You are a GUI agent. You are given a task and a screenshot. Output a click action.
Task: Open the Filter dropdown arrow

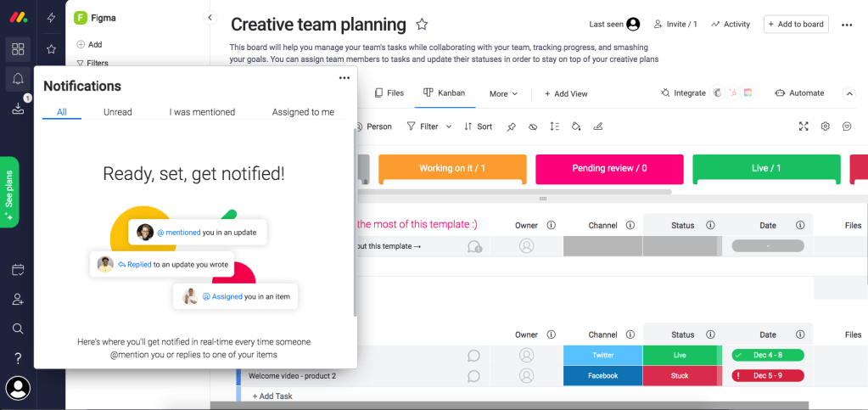(x=449, y=126)
